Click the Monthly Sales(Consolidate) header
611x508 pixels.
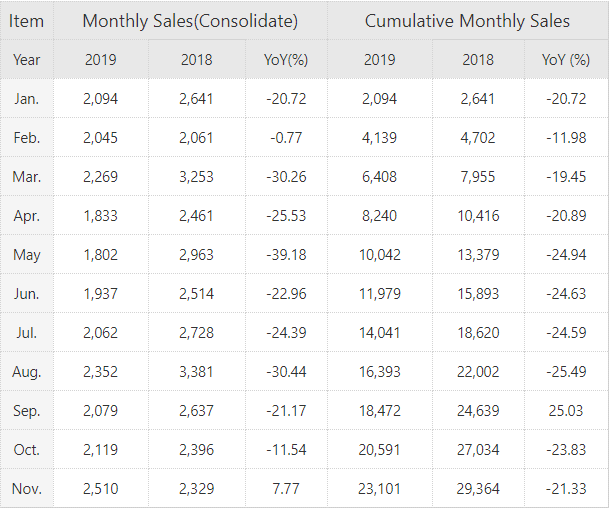[x=190, y=21]
